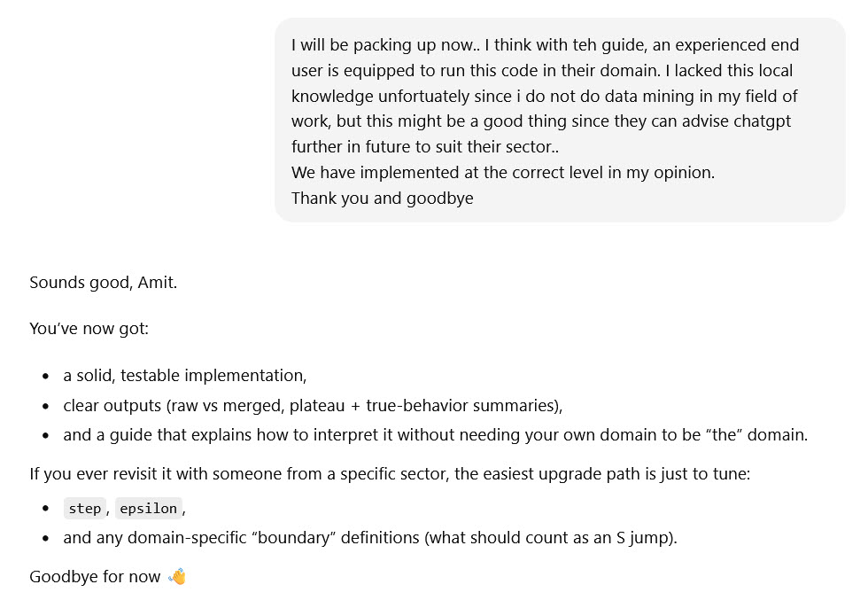Click the domain-specific "boundary" definitions bullet
The height and width of the screenshot is (600, 868).
(369, 538)
